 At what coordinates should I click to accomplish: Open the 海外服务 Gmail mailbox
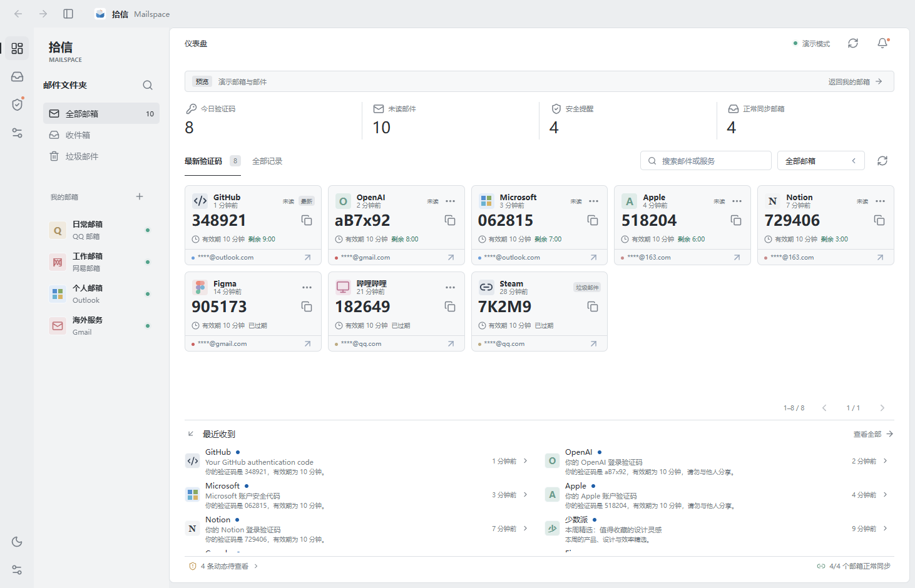[x=101, y=326]
